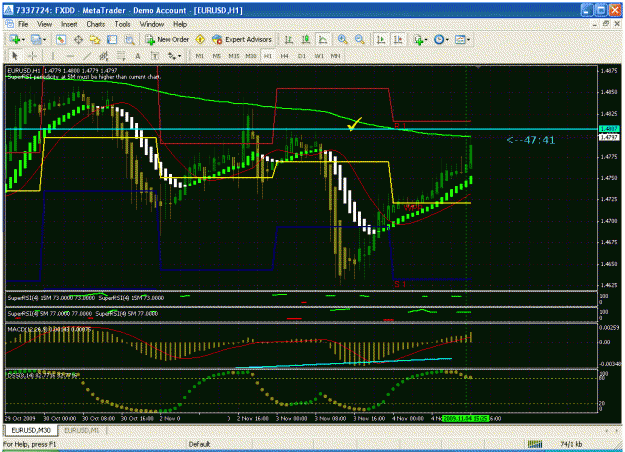The width and height of the screenshot is (625, 452).
Task: Click the MACD indicator label
Action: 49,329
